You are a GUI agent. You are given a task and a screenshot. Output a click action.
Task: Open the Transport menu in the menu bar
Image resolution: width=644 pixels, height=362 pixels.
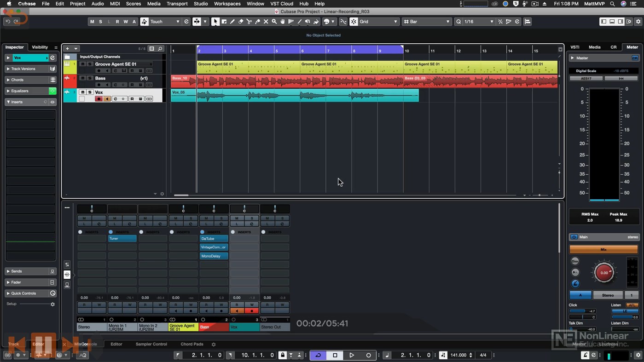177,4
